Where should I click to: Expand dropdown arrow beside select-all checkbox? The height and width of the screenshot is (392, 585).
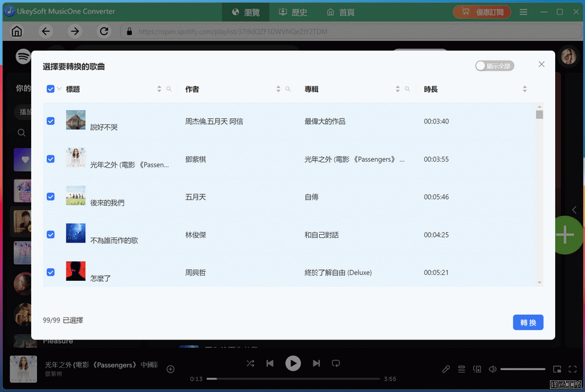point(59,89)
